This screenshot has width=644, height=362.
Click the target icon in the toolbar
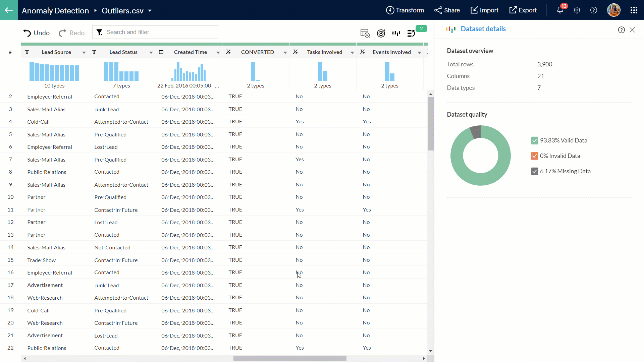(381, 33)
